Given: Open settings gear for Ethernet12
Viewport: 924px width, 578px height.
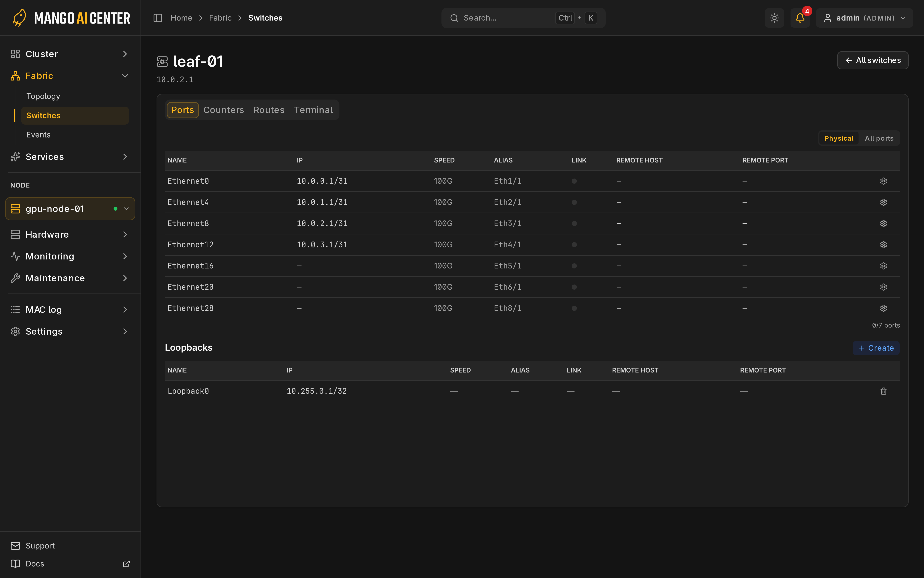Looking at the screenshot, I should (x=884, y=245).
